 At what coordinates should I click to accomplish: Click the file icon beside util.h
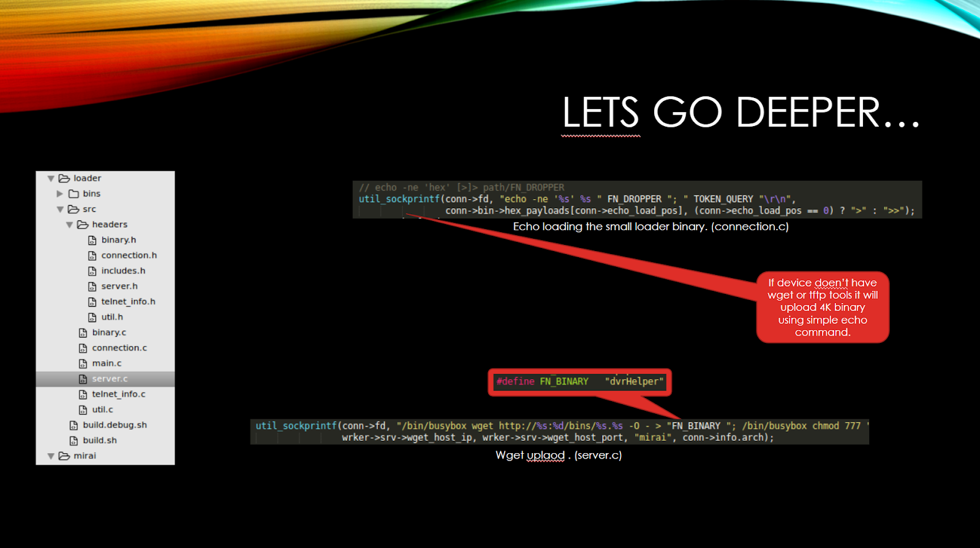point(92,317)
